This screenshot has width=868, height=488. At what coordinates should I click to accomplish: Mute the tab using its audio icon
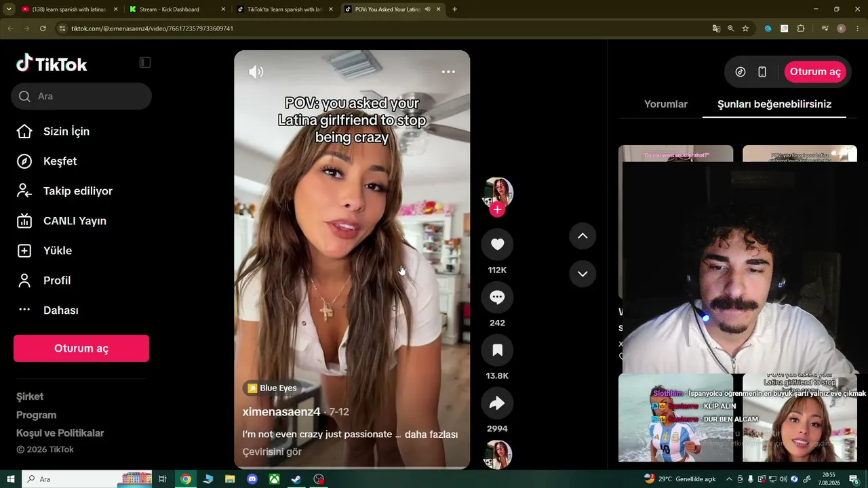coord(428,9)
